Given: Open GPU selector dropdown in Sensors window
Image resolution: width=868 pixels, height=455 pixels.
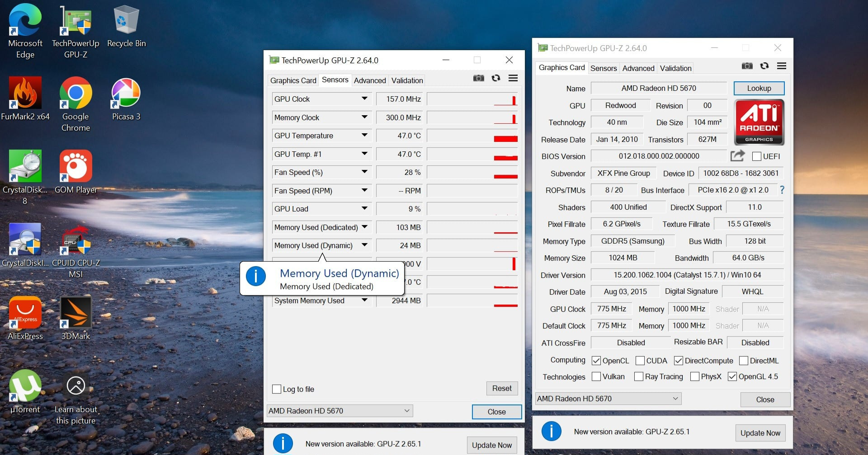Looking at the screenshot, I should click(340, 411).
